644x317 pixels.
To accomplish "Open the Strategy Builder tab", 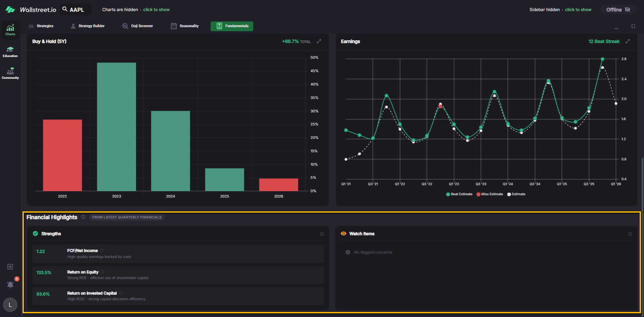I will (x=88, y=26).
